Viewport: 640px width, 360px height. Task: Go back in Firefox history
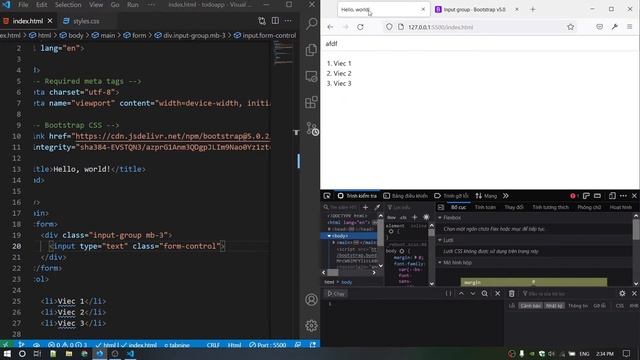pyautogui.click(x=330, y=27)
